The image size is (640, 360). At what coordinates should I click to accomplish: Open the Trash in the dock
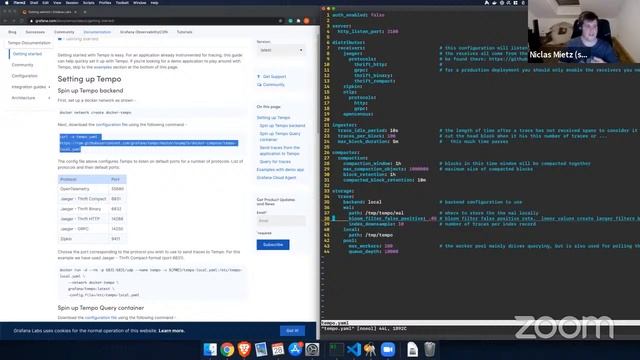pyautogui.click(x=429, y=350)
